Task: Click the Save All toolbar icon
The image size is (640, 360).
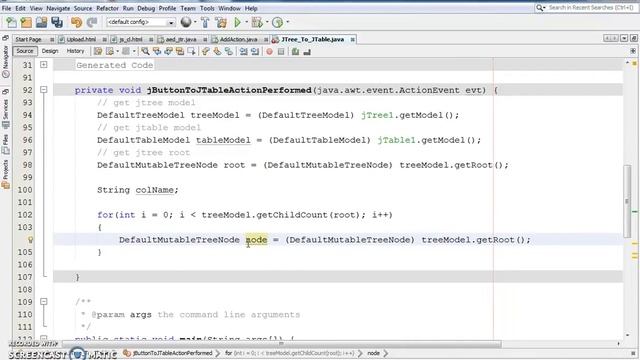Action: click(x=57, y=22)
